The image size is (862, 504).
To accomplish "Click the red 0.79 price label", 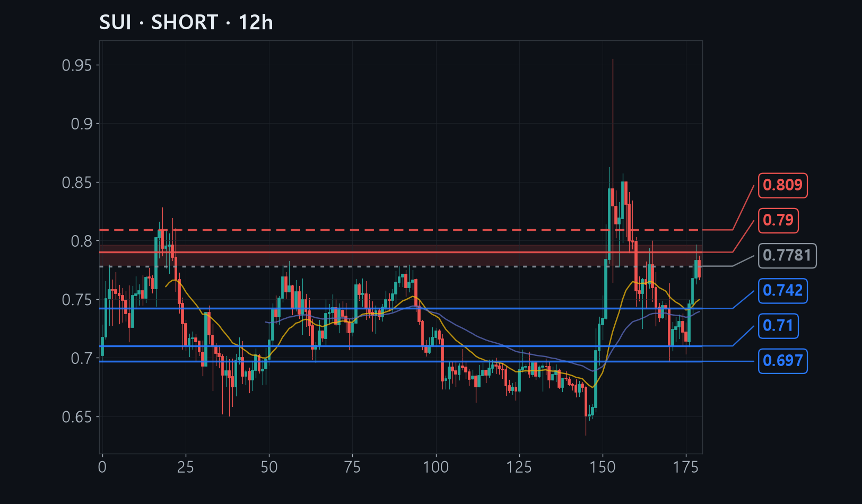I will tap(778, 220).
